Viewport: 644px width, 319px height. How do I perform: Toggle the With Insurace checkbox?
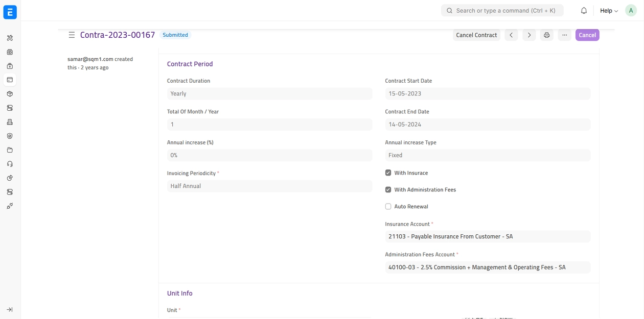tap(388, 173)
